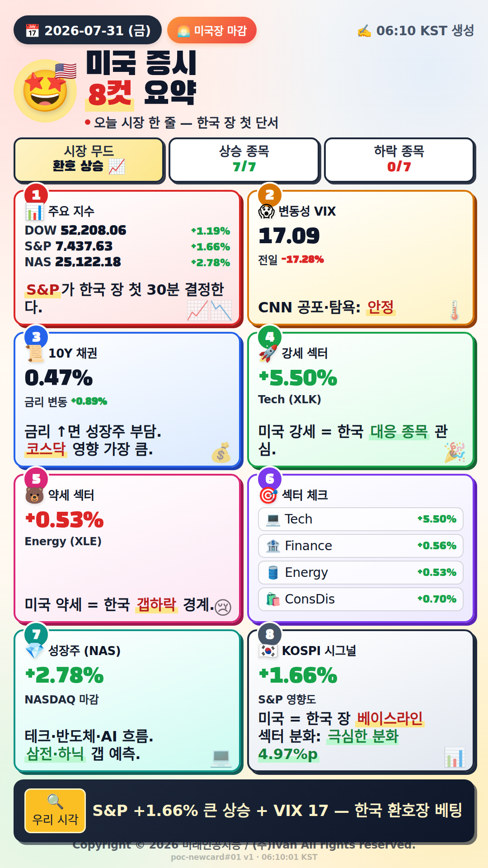
Task: Click the party popper icon in strong sector card
Action: click(x=455, y=452)
